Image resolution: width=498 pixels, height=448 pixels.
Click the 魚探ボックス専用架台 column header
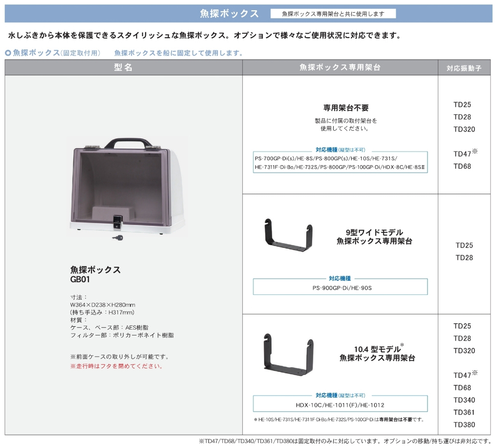click(x=340, y=67)
